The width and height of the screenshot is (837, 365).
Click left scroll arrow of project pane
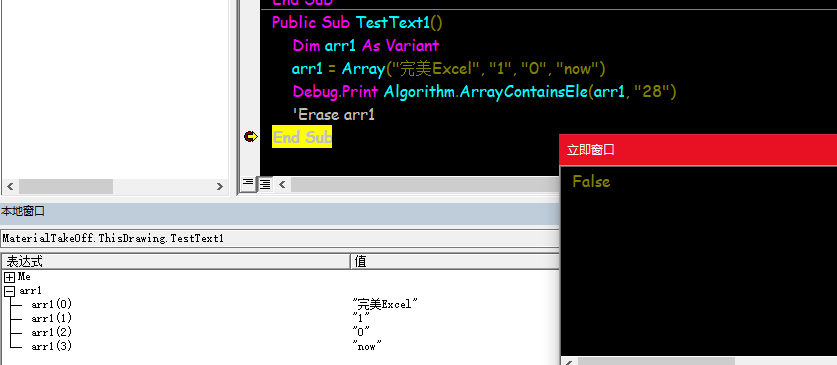click(10, 186)
